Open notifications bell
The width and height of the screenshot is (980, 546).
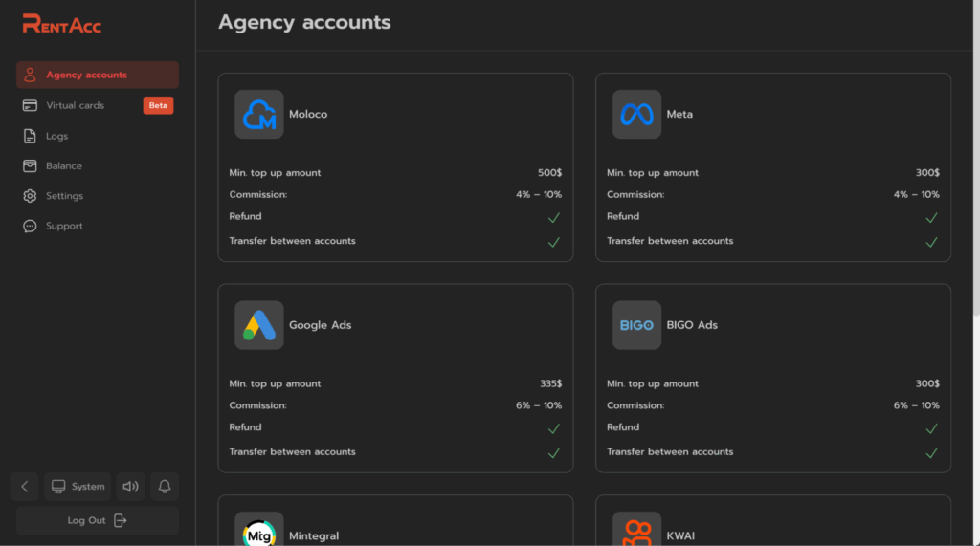165,487
